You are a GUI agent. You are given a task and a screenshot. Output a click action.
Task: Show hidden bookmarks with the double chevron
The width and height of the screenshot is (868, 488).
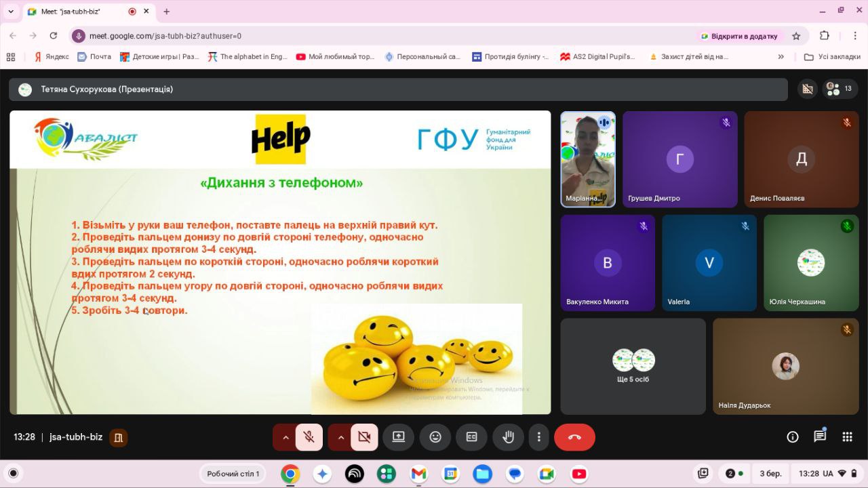781,57
